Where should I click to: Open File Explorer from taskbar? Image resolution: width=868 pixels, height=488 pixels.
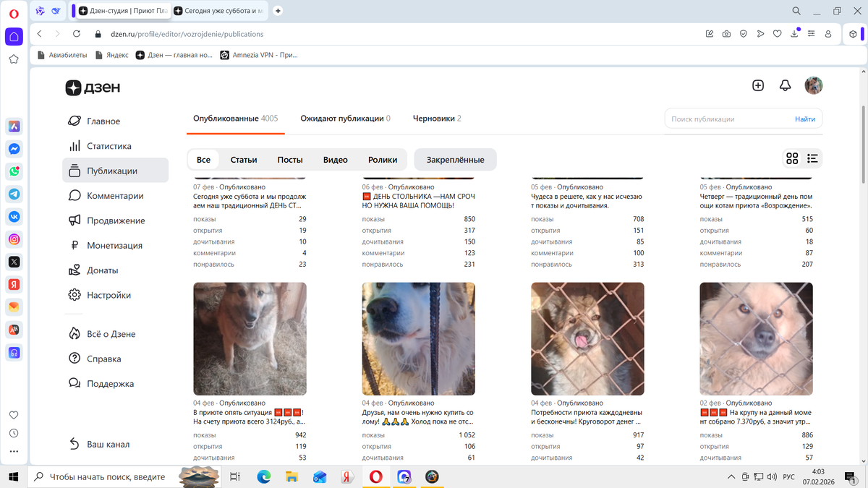point(292,477)
